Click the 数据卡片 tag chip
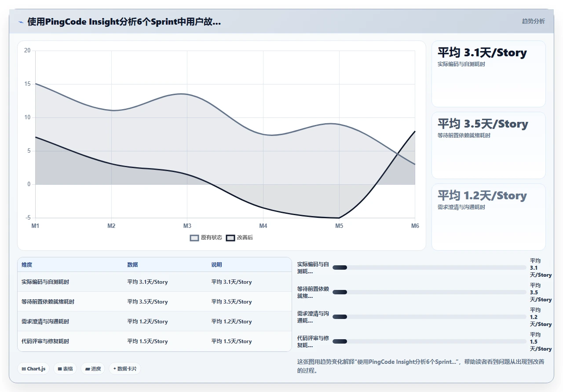 click(125, 369)
